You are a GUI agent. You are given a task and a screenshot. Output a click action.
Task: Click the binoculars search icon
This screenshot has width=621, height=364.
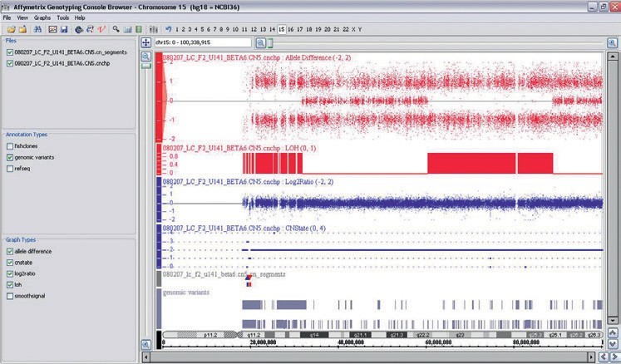click(37, 29)
